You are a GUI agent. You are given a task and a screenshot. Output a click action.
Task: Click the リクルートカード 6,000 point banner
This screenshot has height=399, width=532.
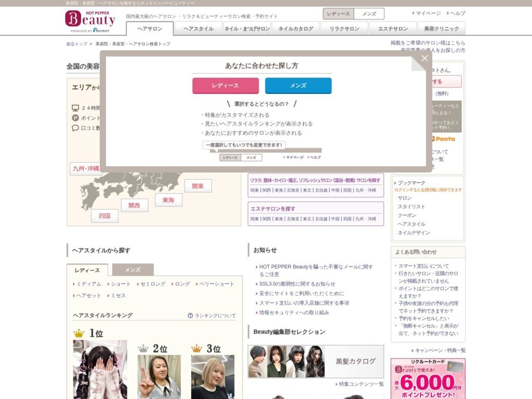coord(428,378)
